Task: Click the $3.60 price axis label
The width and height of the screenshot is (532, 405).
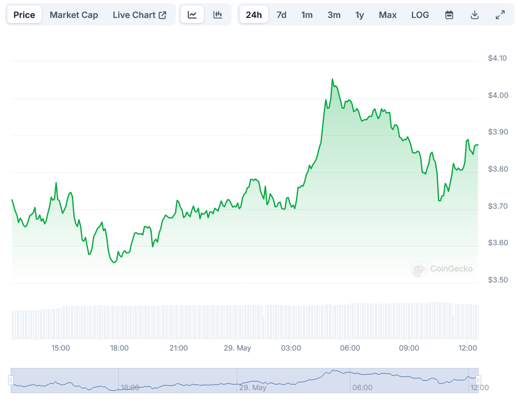Action: tap(498, 243)
